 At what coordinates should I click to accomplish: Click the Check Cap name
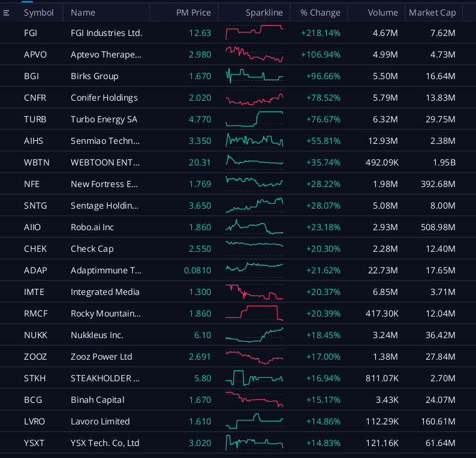click(92, 249)
